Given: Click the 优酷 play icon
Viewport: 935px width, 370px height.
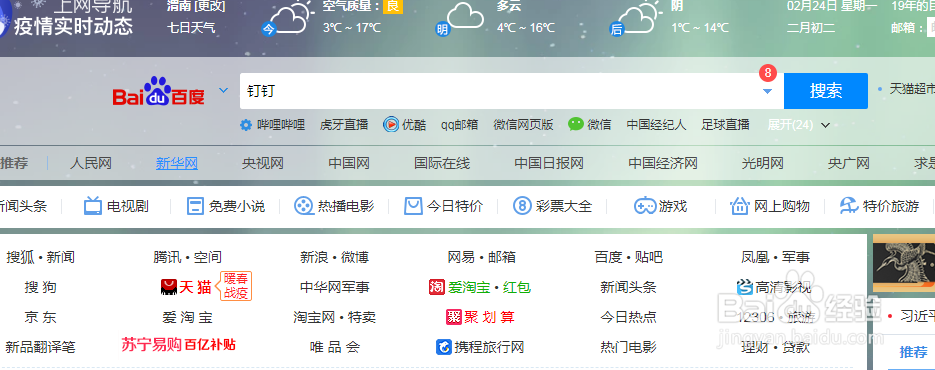Looking at the screenshot, I should (391, 124).
